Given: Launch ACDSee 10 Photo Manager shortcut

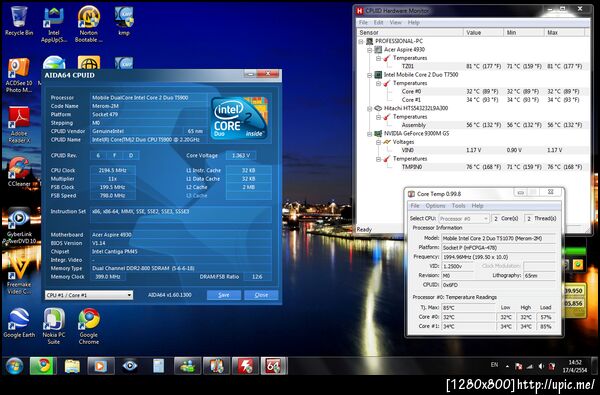Looking at the screenshot, I should [19, 75].
